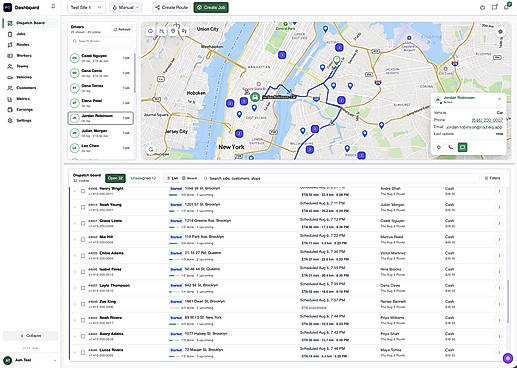Open the Filters button
517x368 pixels.
(492, 178)
